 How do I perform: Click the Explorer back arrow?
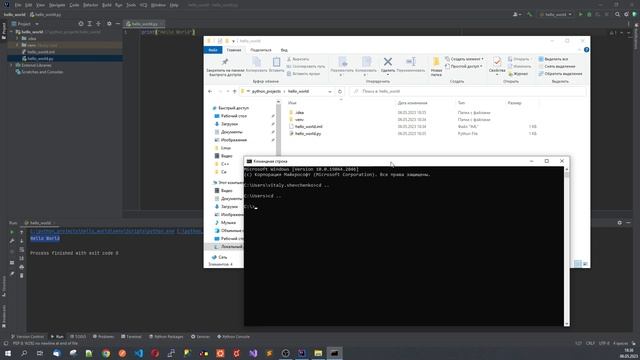click(210, 91)
